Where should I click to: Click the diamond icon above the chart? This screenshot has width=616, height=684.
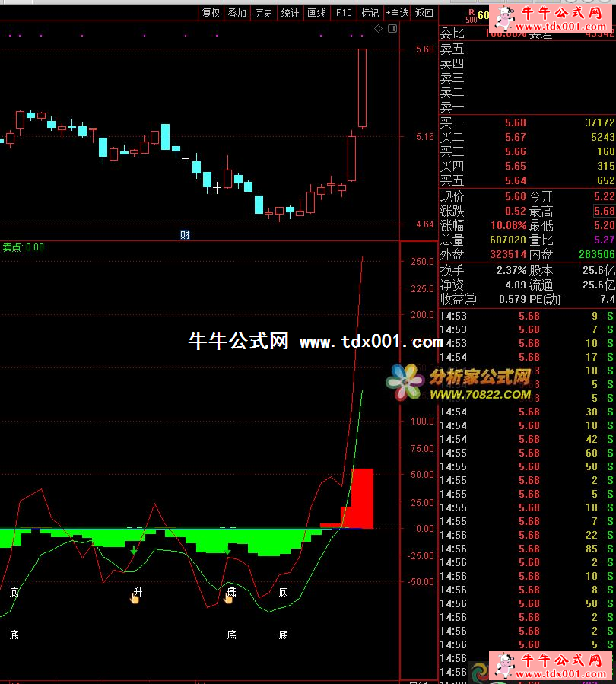tap(379, 29)
